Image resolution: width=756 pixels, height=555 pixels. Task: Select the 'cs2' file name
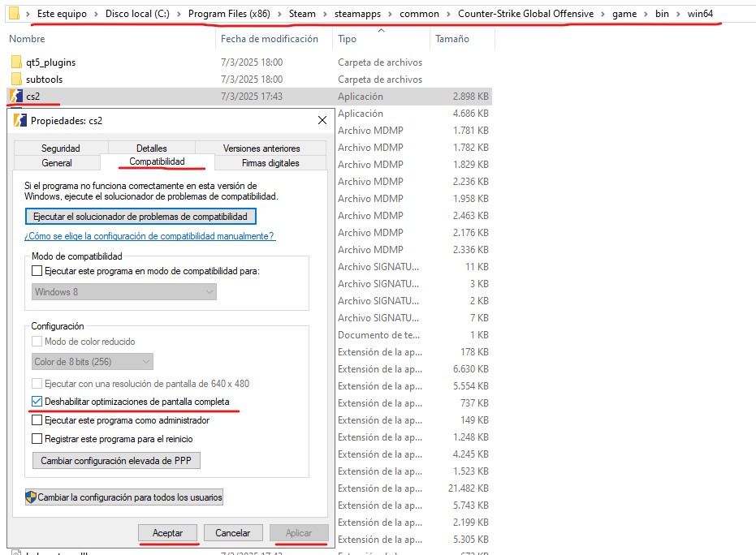pos(32,97)
